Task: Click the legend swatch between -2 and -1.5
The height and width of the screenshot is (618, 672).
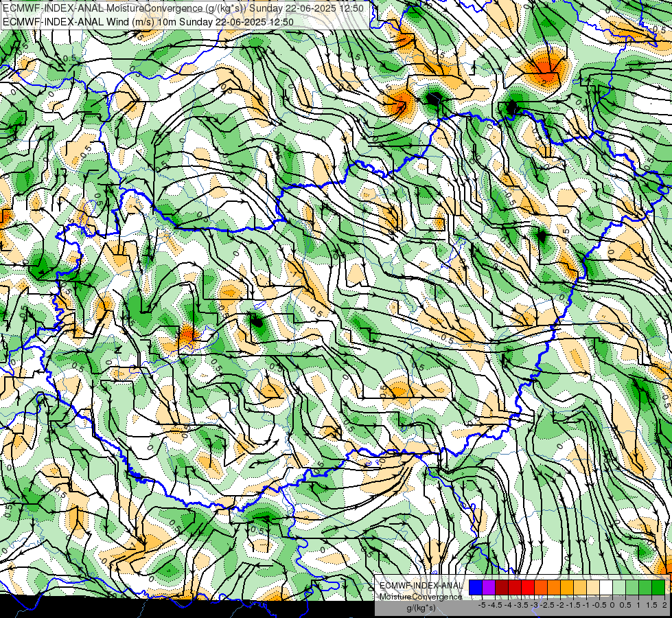Action: click(566, 587)
